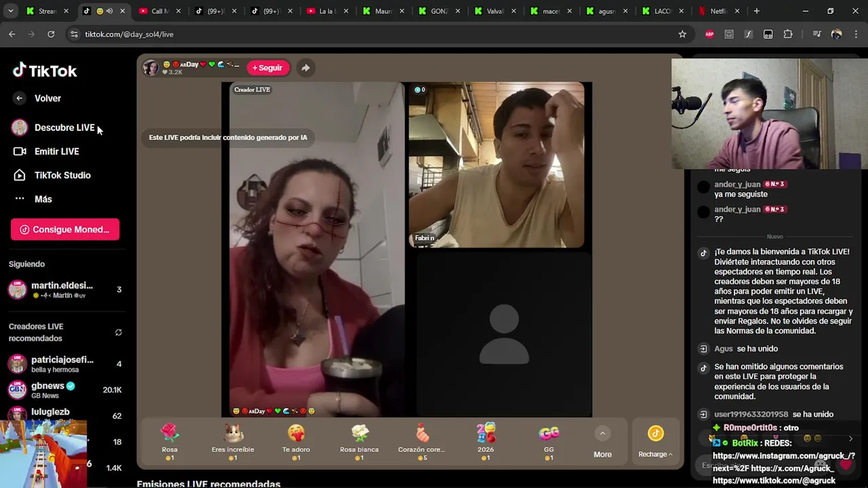
Task: Send the GG gift
Action: (x=549, y=443)
